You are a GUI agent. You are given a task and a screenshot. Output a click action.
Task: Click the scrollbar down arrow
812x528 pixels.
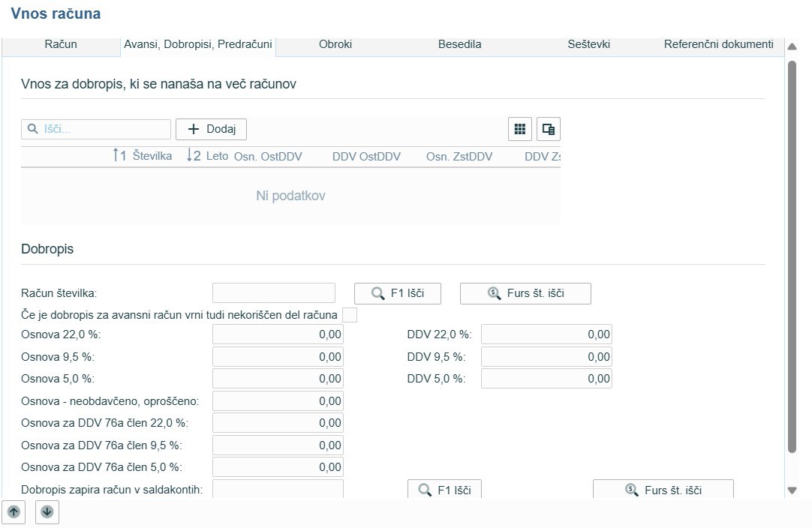pyautogui.click(x=792, y=490)
